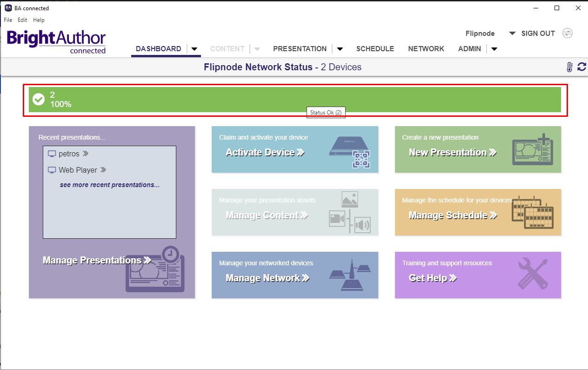Screen dimensions: 588x370
Task: Open the File menu
Action: coord(8,20)
